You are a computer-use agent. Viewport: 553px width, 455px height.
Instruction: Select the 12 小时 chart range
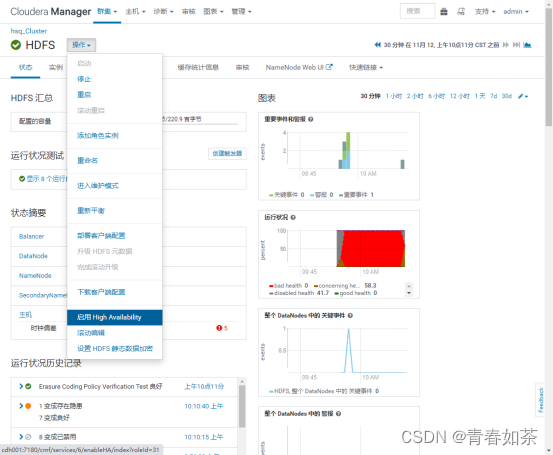(x=460, y=96)
